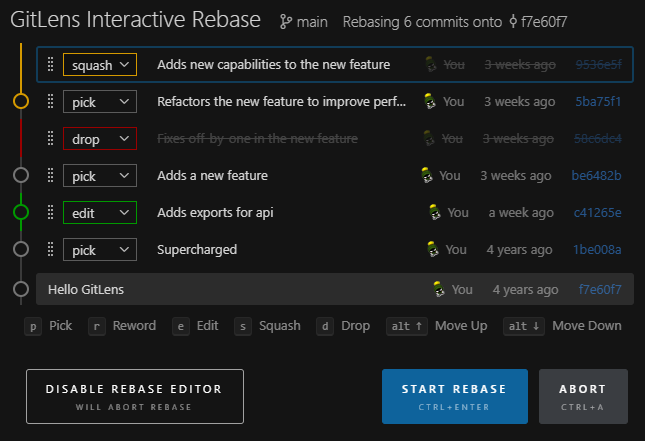Click Disable Rebase Editor button
This screenshot has height=441, width=645.
click(134, 396)
